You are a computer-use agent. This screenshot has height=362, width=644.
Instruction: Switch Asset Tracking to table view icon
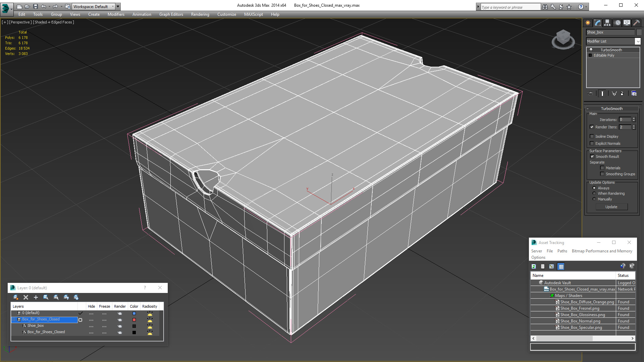561,266
